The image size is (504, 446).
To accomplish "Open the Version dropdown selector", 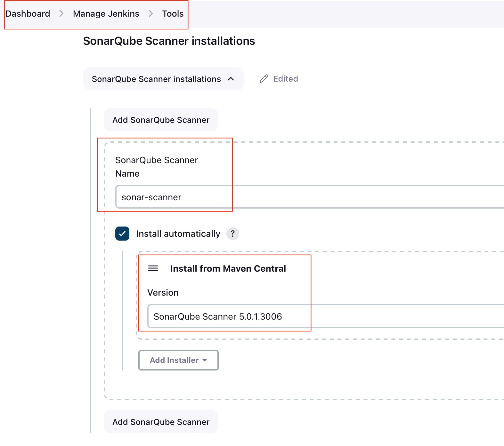I will click(326, 316).
